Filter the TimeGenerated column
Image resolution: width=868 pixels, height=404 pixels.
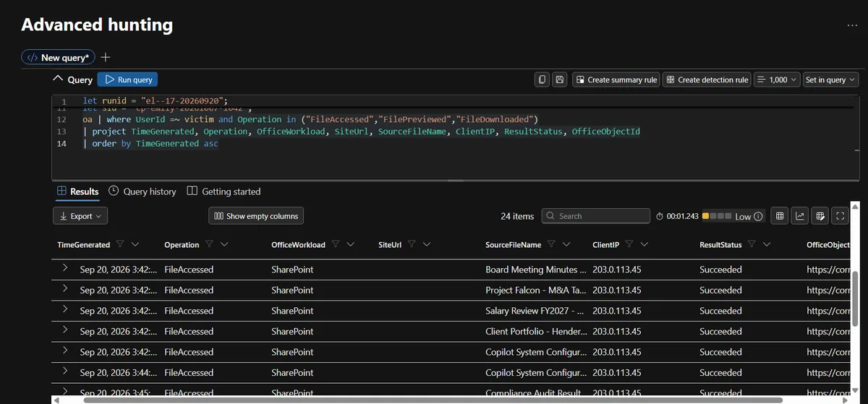pos(120,244)
